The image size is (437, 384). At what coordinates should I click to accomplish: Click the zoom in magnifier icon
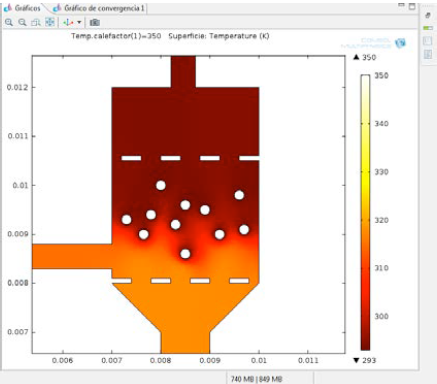9,22
